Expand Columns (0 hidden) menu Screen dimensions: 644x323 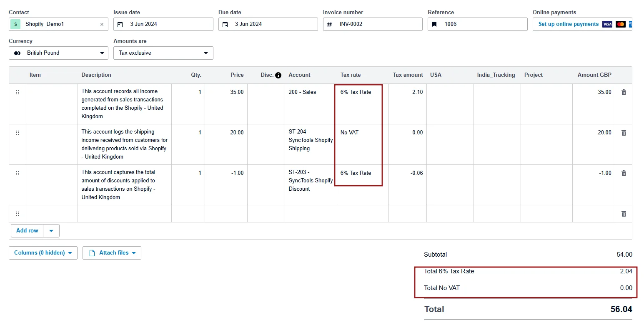43,253
